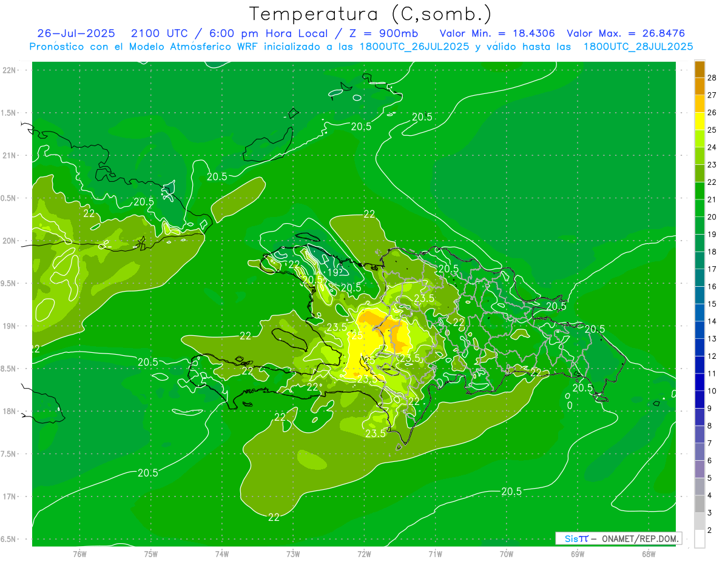Click 'Valor Min. = 18.4306' text
This screenshot has height=562, width=728.
[x=497, y=33]
